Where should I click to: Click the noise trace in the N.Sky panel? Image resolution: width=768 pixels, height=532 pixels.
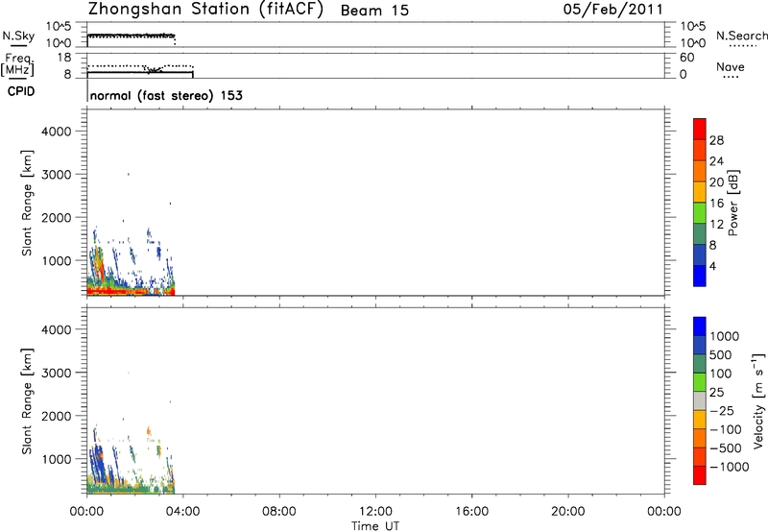pyautogui.click(x=131, y=36)
